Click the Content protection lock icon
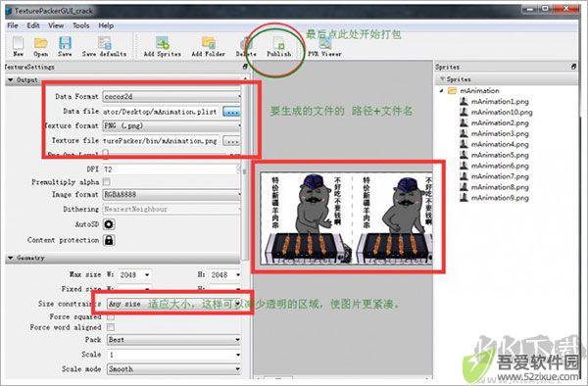The height and width of the screenshot is (386, 588). click(109, 240)
